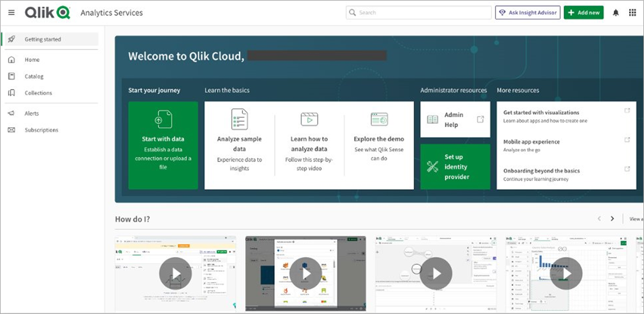Open external link for Onboarding beyond the basics
Image resolution: width=644 pixels, height=314 pixels.
tap(627, 169)
